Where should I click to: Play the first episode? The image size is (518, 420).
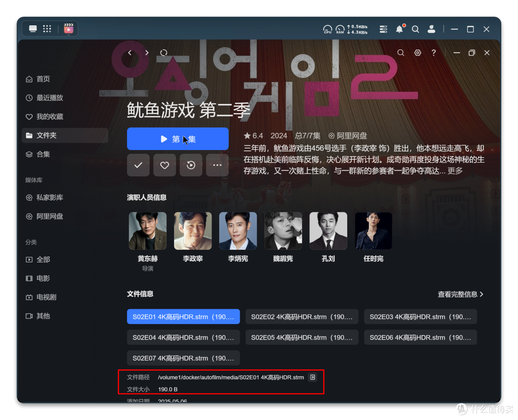[x=178, y=139]
